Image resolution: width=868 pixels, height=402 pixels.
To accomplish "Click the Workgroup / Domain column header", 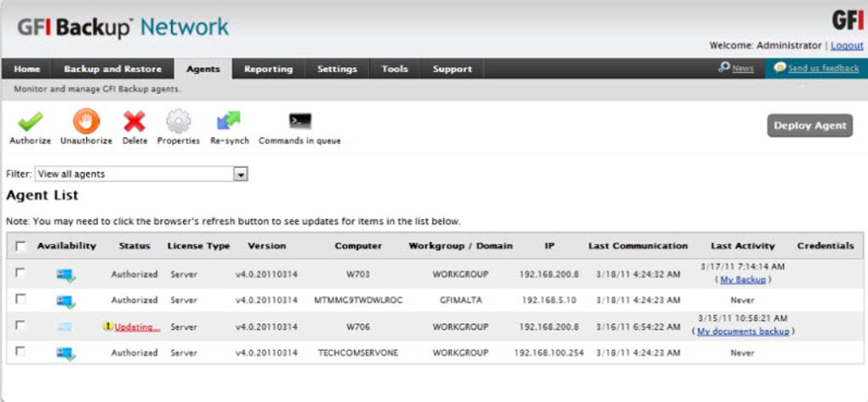I will point(460,246).
